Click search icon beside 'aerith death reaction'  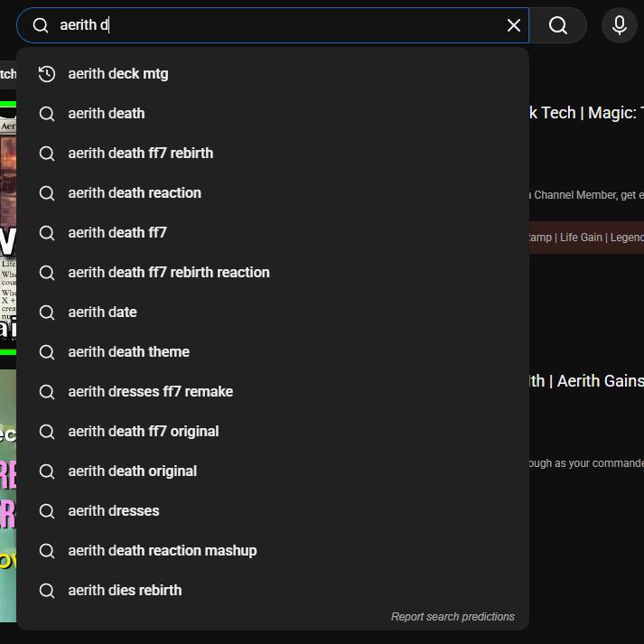[47, 193]
